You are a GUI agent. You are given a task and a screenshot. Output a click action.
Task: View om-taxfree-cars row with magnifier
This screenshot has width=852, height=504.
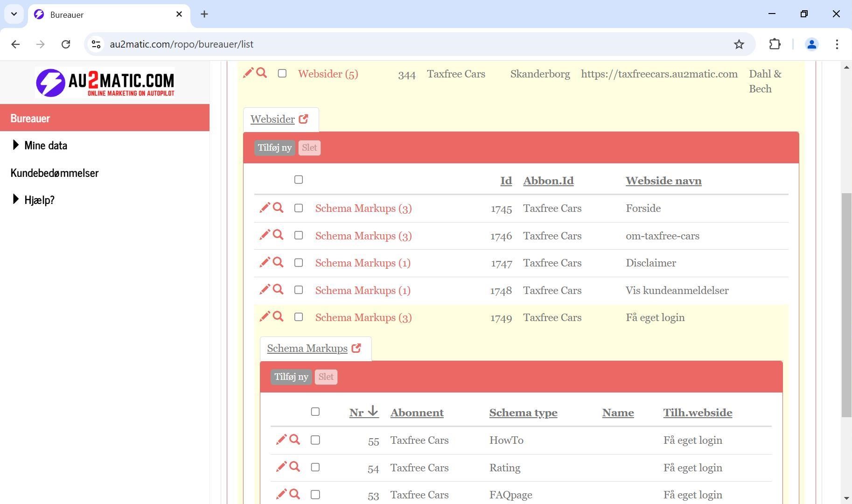click(278, 235)
